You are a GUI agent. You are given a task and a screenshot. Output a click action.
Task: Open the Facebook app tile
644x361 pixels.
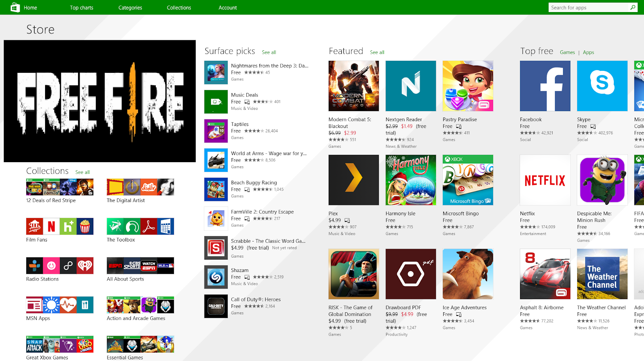coord(545,86)
